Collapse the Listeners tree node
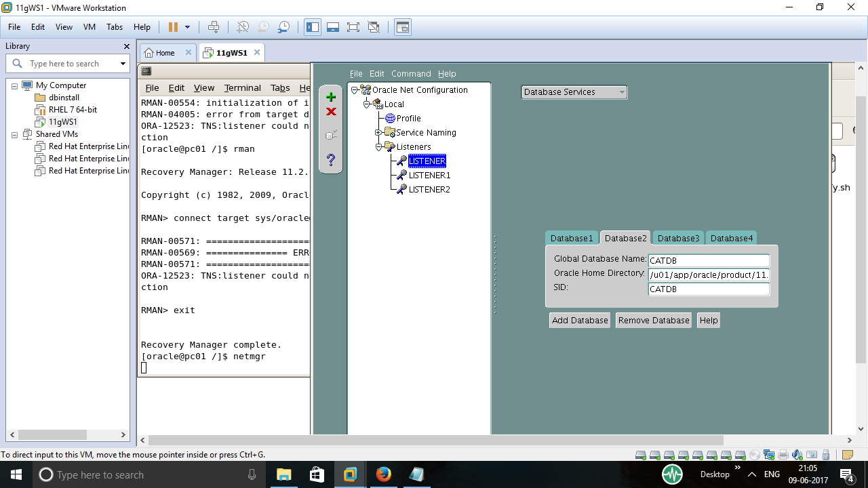868x488 pixels. [x=378, y=146]
